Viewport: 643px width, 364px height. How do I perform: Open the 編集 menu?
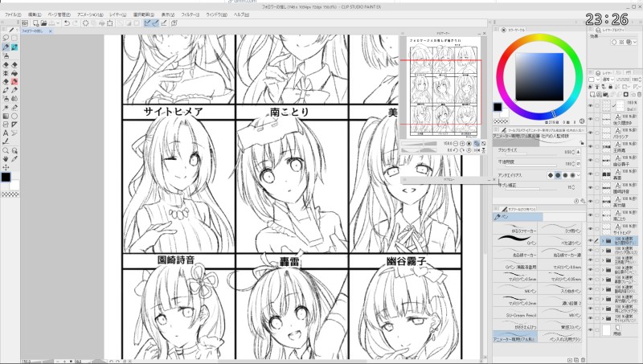(35, 14)
